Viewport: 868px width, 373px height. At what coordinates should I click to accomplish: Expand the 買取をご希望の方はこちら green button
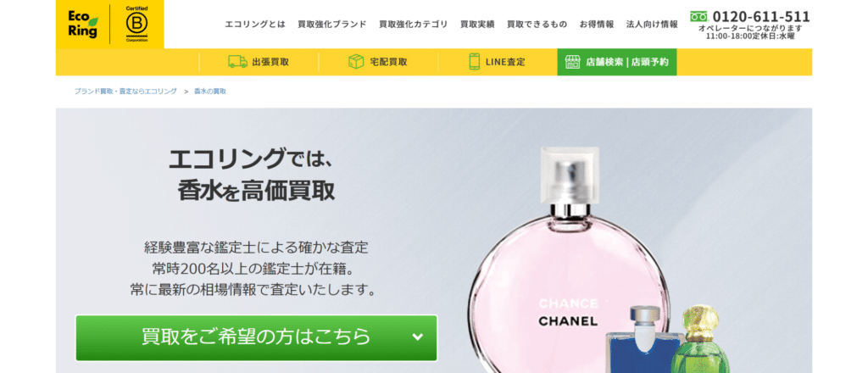click(256, 337)
